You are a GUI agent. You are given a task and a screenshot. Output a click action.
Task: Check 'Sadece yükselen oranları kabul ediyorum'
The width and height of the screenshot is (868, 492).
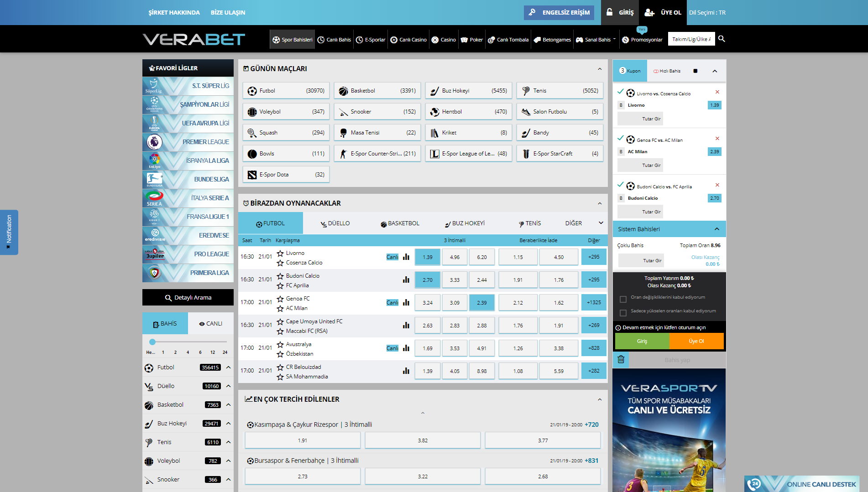(x=623, y=313)
